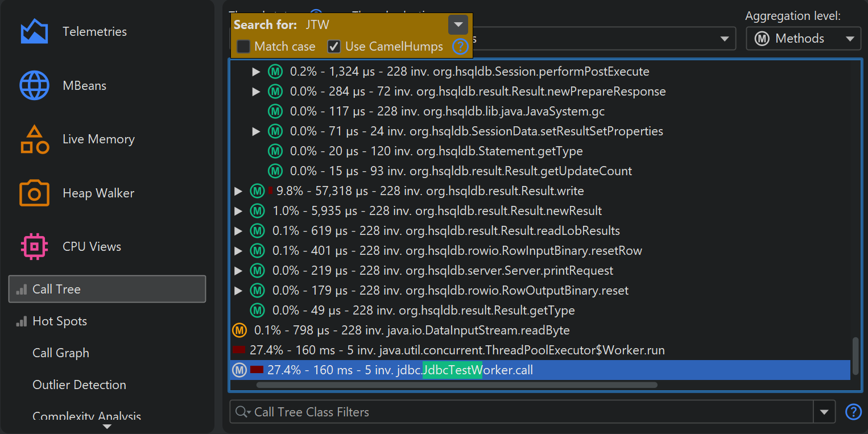Image resolution: width=868 pixels, height=434 pixels.
Task: Select the CPU Views chip icon
Action: [x=34, y=247]
